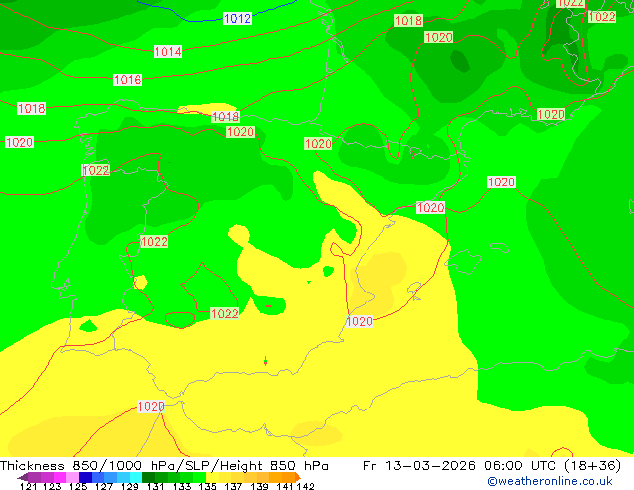634x490 pixels.
Task: Select the magenta legend swatch above 123
Action: point(60,477)
